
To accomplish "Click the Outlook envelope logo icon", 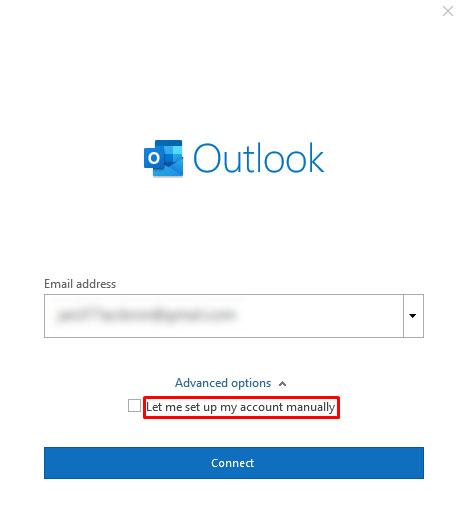I will coord(164,158).
